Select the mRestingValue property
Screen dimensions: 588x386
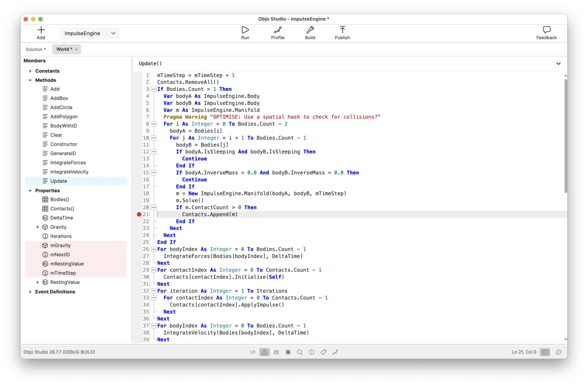[x=76, y=264]
